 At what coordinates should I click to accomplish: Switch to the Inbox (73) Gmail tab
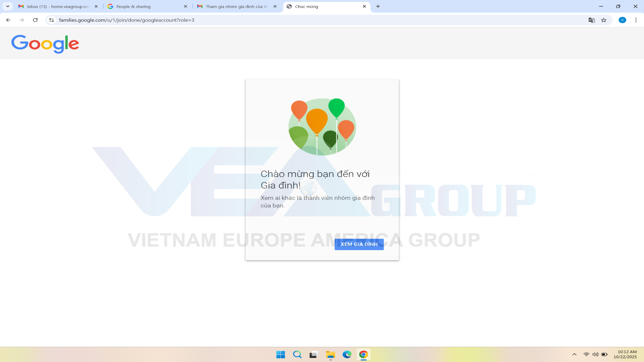[x=57, y=6]
